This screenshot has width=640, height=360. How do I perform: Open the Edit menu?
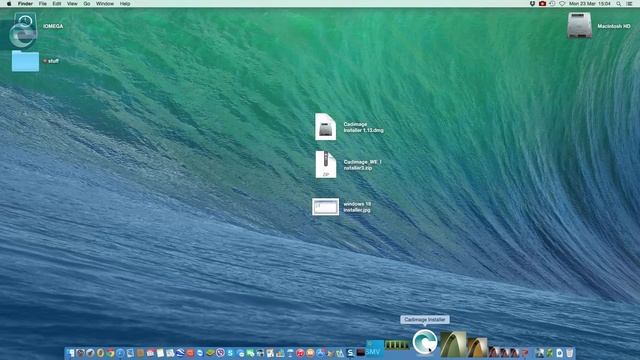(57, 4)
